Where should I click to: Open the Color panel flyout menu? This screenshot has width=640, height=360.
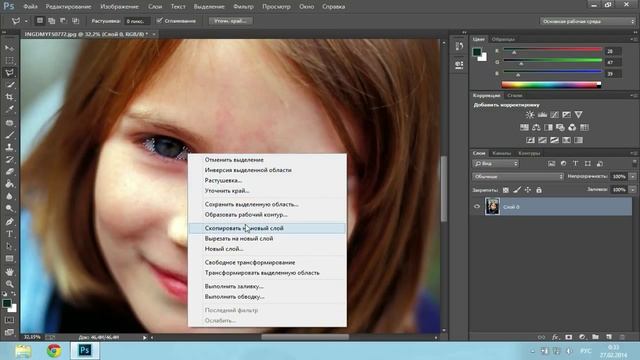point(633,39)
